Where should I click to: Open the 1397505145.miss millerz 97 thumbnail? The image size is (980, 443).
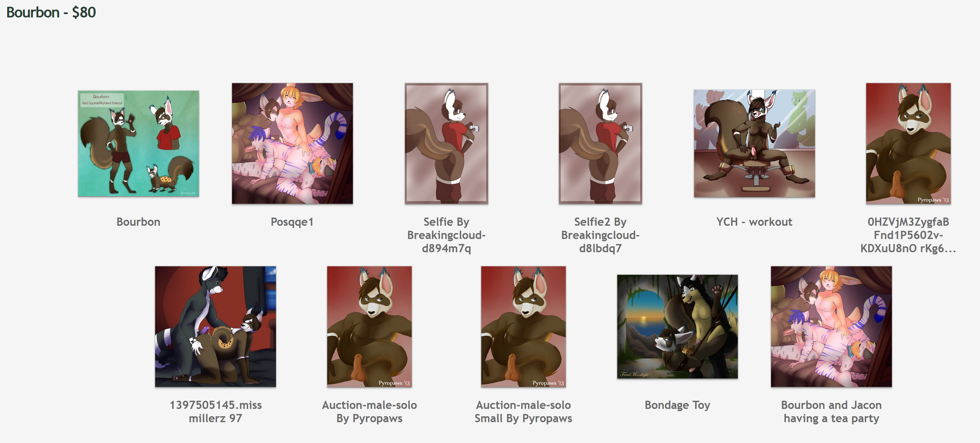coord(215,327)
